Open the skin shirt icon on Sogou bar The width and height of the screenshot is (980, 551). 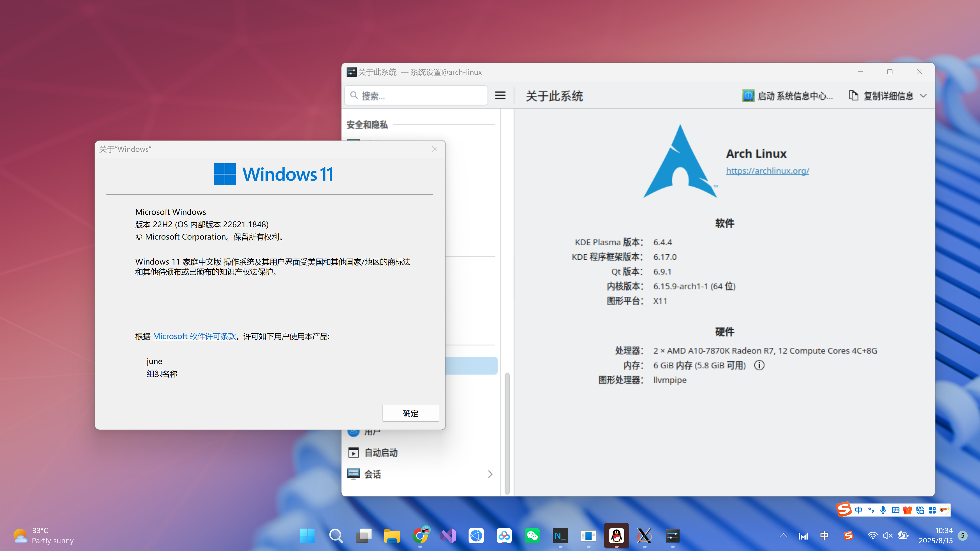click(x=907, y=510)
